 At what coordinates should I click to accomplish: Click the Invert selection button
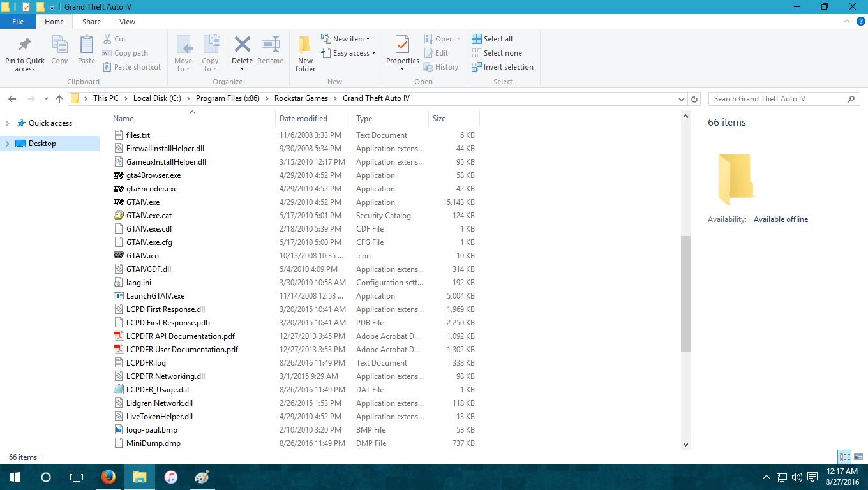pos(502,67)
